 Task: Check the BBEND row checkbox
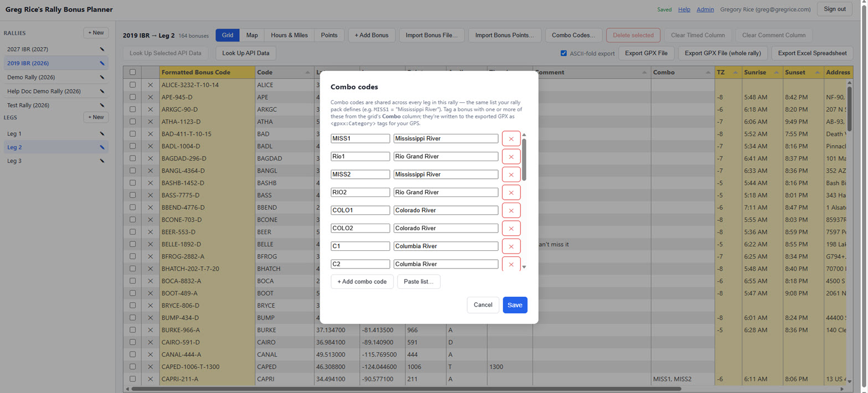point(132,208)
